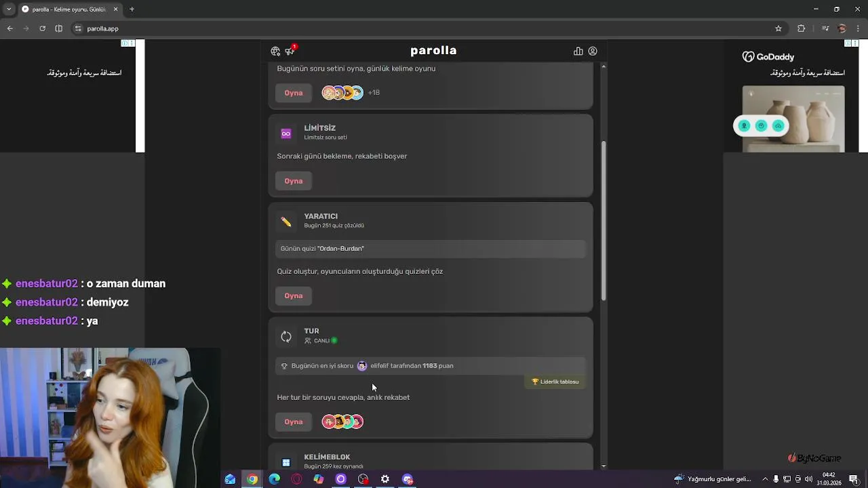Reload the parolla.app page
The width and height of the screenshot is (868, 488).
point(42,28)
